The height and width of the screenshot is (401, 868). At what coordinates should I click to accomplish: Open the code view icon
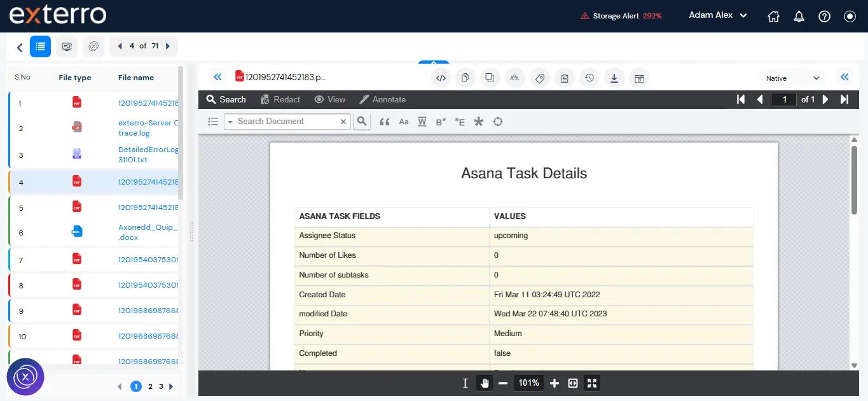(441, 78)
